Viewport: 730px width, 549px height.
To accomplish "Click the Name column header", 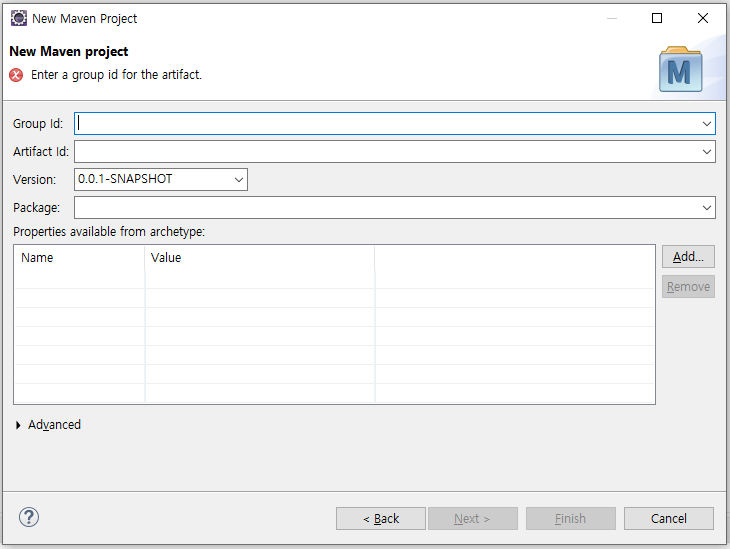I will click(x=79, y=258).
